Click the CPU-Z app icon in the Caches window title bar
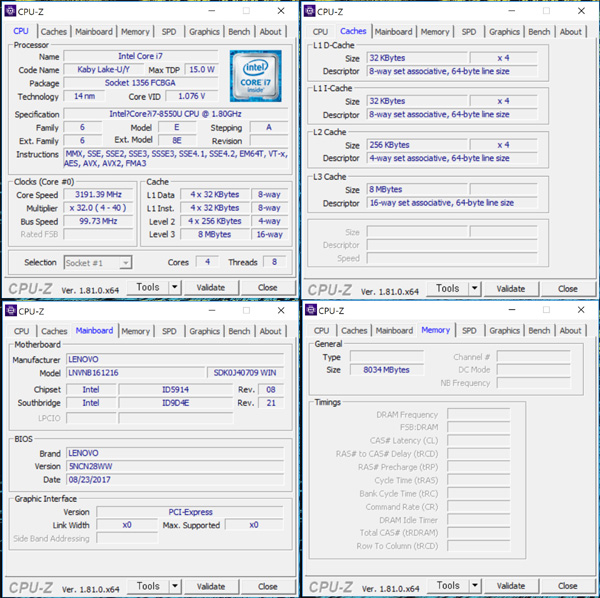Image resolution: width=600 pixels, height=598 pixels. [x=310, y=11]
